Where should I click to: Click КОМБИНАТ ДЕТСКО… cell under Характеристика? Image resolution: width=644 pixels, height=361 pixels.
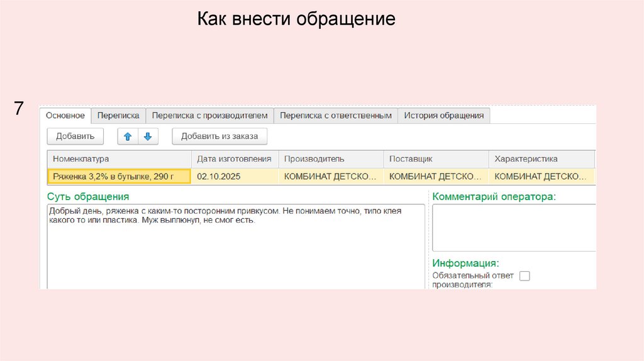pyautogui.click(x=541, y=177)
